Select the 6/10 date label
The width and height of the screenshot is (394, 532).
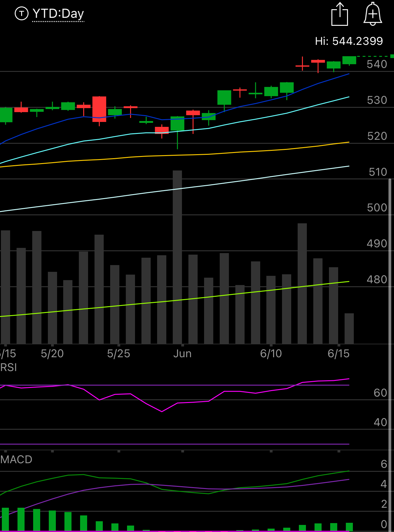coord(271,354)
